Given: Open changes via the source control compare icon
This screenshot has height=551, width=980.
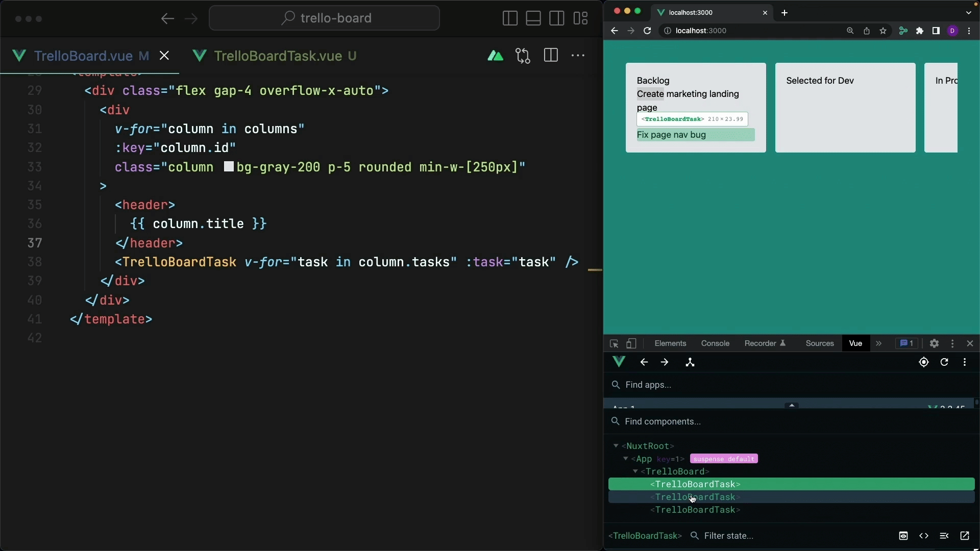Looking at the screenshot, I should click(x=523, y=56).
